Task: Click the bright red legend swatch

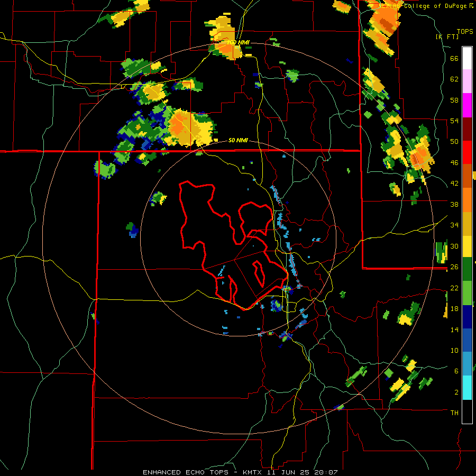Action: 467,152
